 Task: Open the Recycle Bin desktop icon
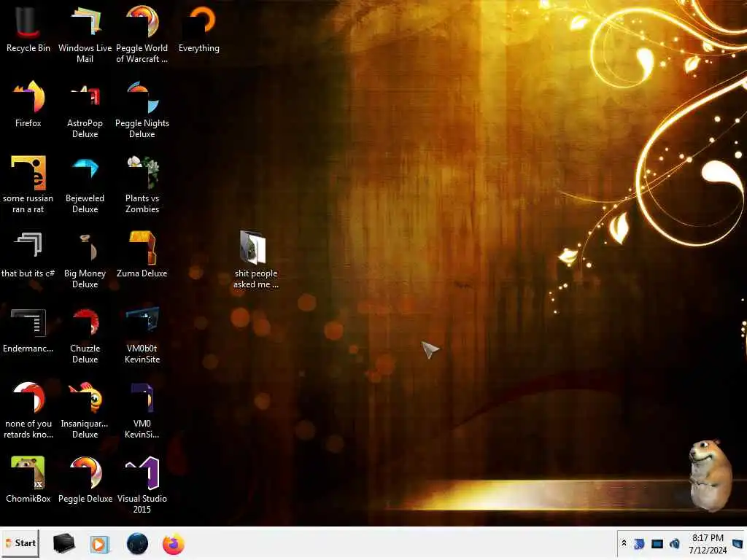point(28,29)
